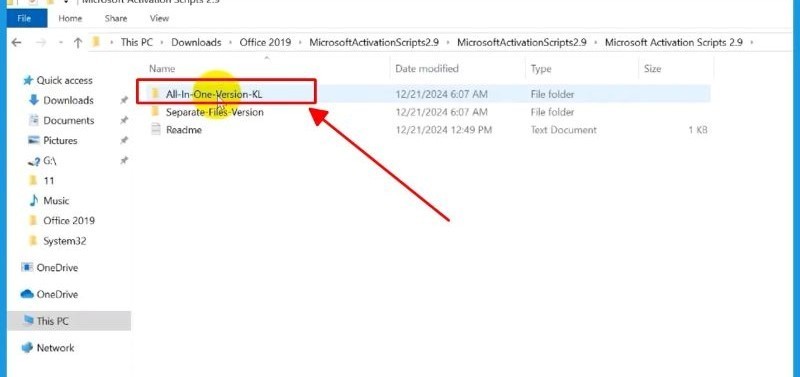Jump to second MicrosoftActivationScripts2.9 breadcrumb
Screen dimensions: 800x377
pos(521,42)
